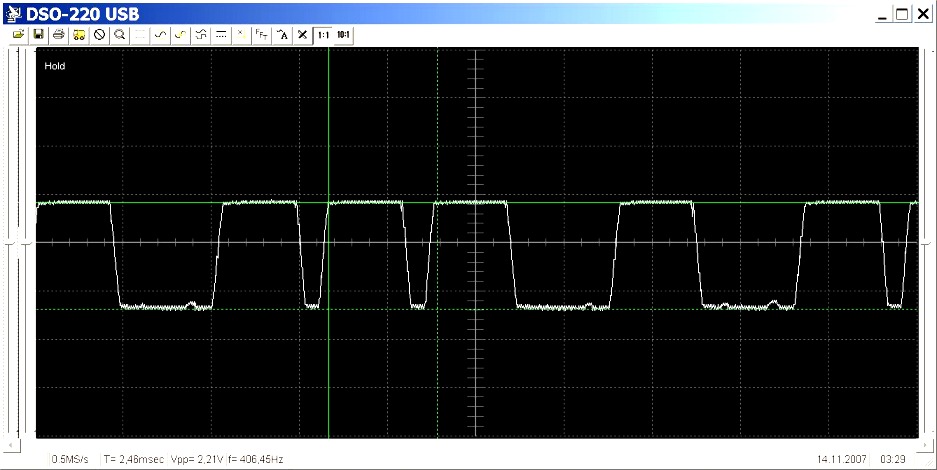Click the 'Hold' status label
The image size is (937, 470).
tap(54, 66)
